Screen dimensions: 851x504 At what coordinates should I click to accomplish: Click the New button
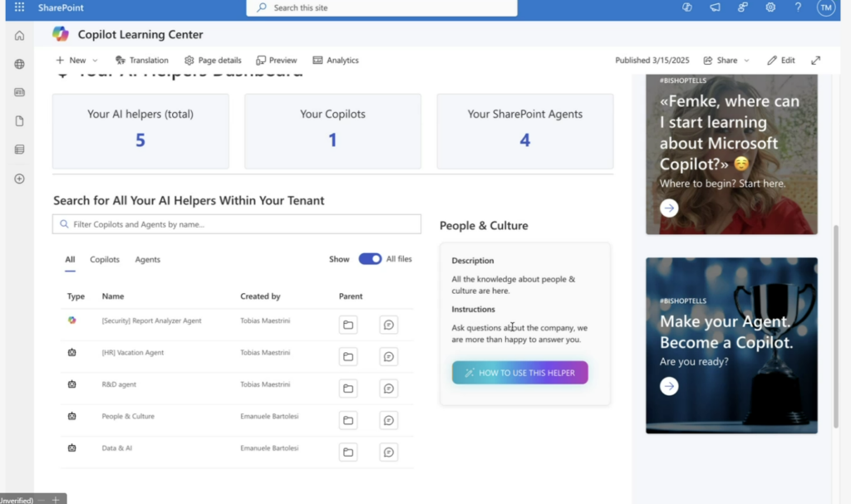coord(71,61)
